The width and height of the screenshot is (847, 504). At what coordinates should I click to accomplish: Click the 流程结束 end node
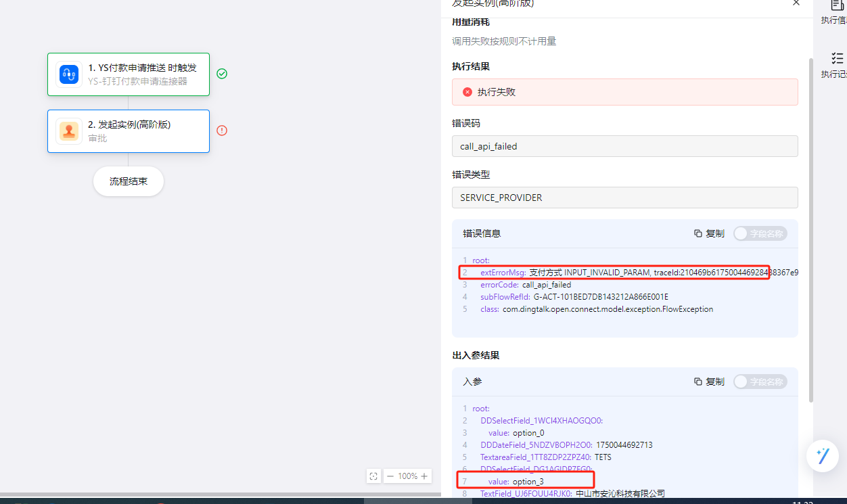[129, 181]
